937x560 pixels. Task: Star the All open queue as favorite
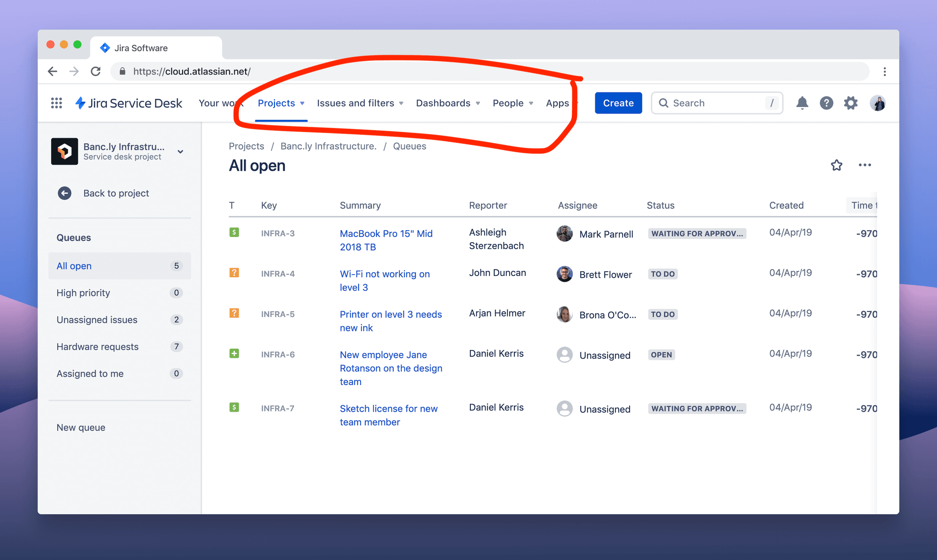pyautogui.click(x=837, y=165)
